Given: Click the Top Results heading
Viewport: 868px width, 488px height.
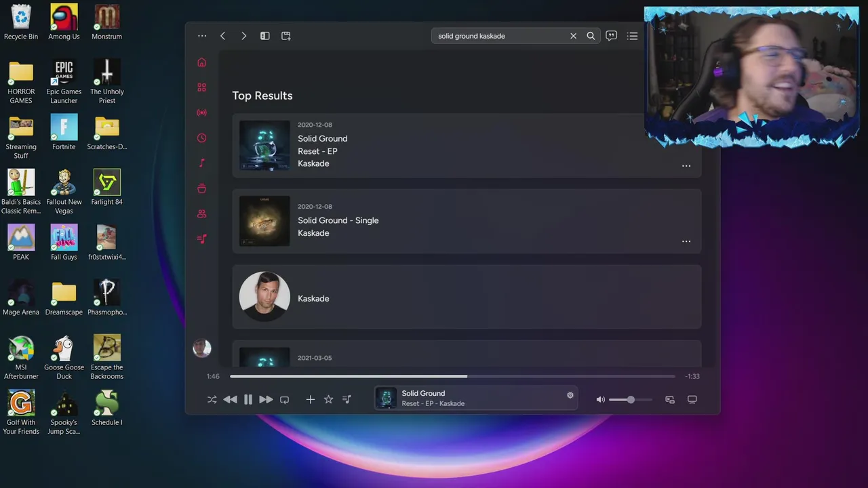Looking at the screenshot, I should (262, 96).
